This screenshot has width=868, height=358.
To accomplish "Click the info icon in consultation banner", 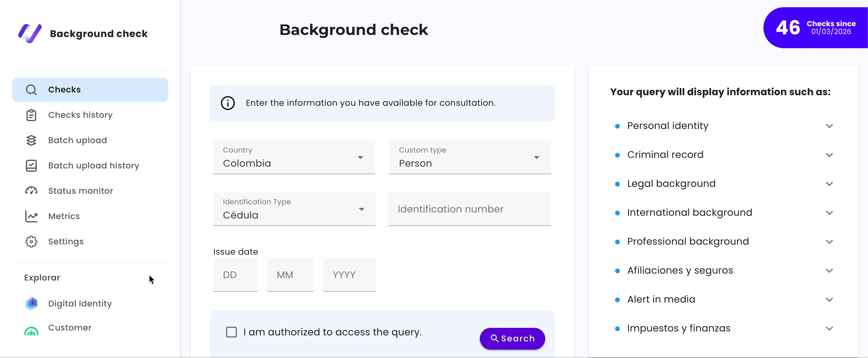I will pyautogui.click(x=228, y=103).
